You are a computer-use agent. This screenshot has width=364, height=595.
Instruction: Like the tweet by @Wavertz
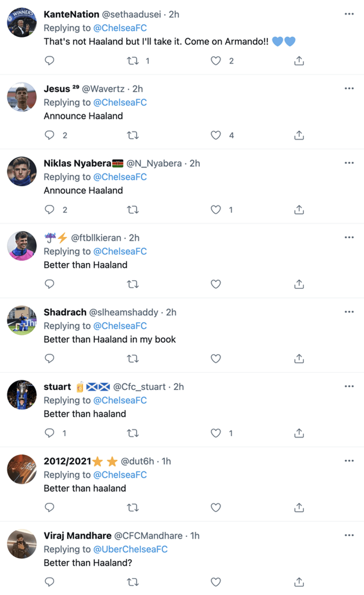216,135
